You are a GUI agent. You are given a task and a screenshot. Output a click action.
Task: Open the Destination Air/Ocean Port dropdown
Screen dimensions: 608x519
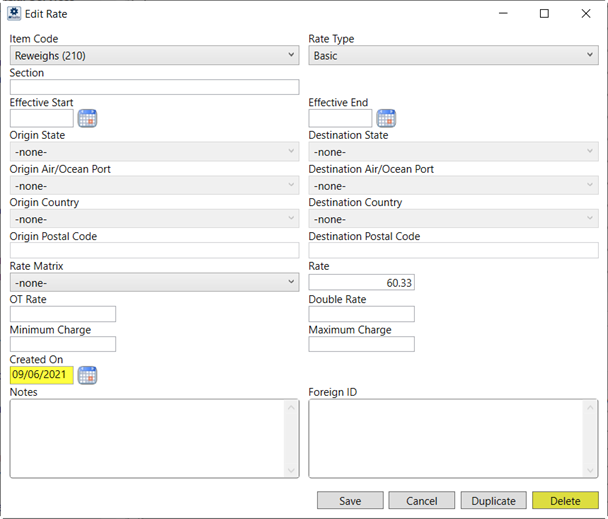(x=453, y=185)
